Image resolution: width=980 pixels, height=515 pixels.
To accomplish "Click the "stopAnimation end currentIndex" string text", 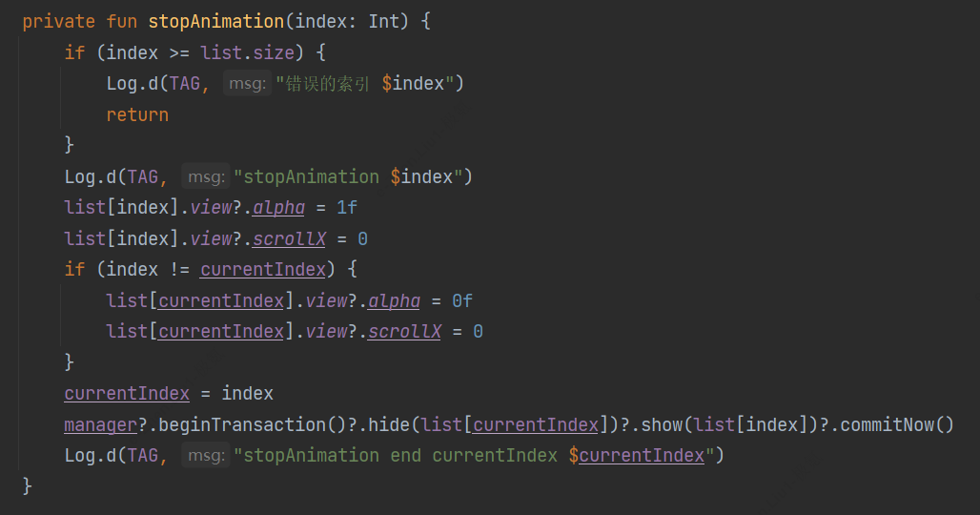I will point(400,455).
